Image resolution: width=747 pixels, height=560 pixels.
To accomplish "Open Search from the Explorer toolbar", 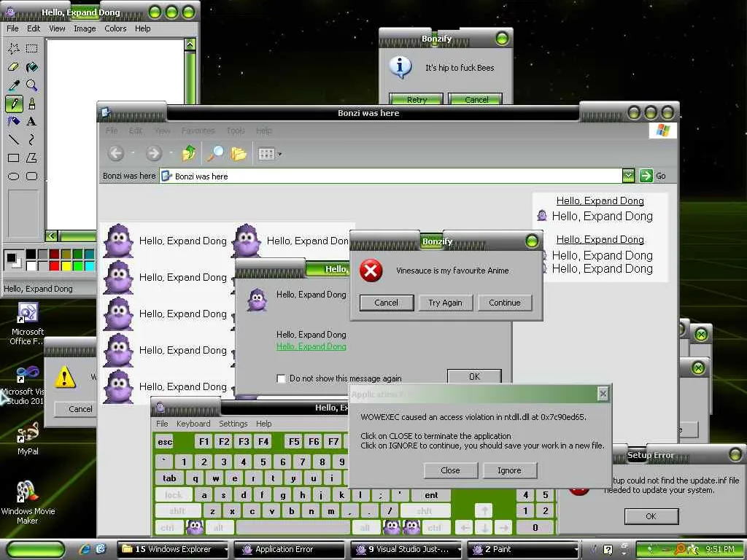I will coord(215,153).
